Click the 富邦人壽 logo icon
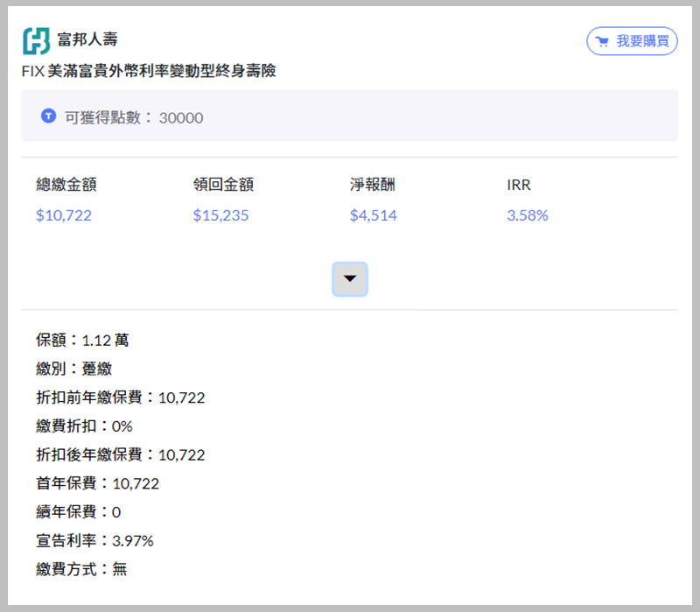 click(x=36, y=40)
